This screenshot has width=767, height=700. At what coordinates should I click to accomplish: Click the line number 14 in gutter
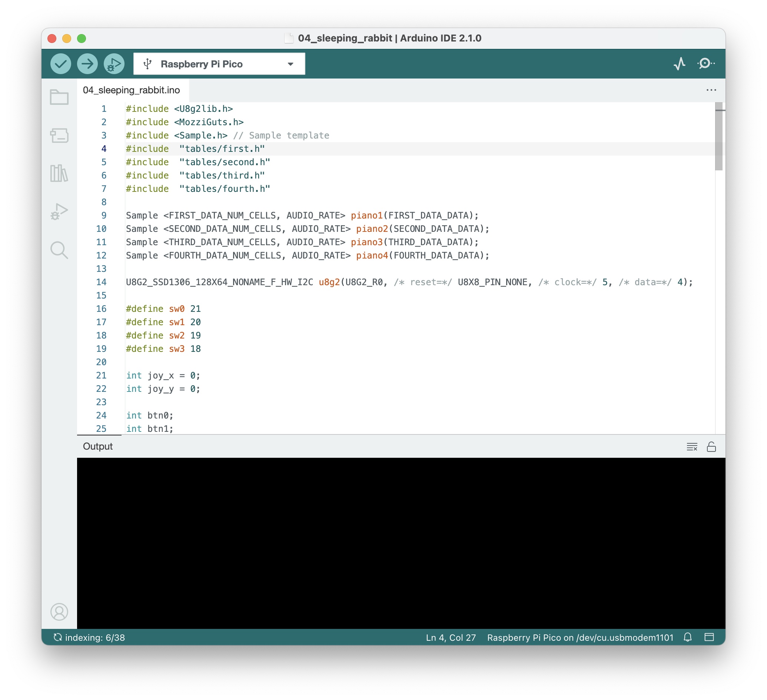coord(101,282)
